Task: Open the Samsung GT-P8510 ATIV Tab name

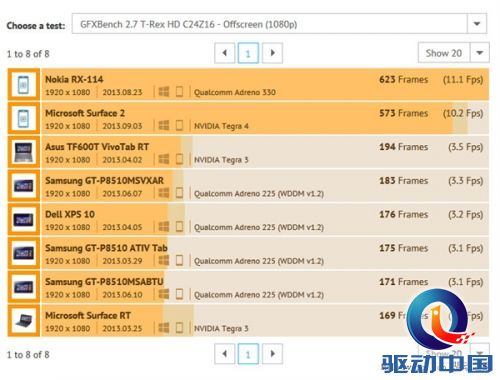Action: click(x=106, y=248)
